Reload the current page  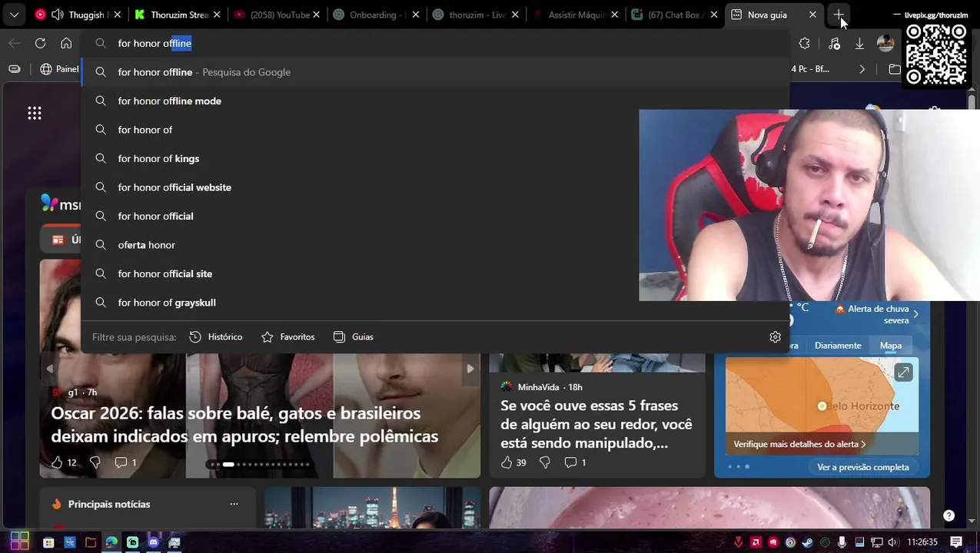pyautogui.click(x=40, y=43)
